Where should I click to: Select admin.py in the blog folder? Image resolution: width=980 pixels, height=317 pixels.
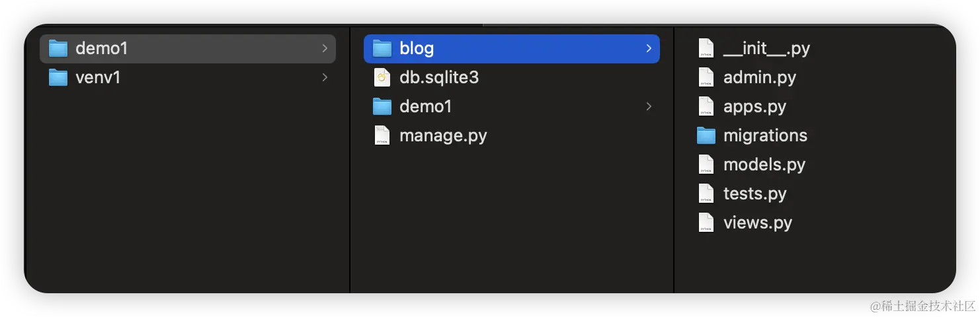[759, 77]
